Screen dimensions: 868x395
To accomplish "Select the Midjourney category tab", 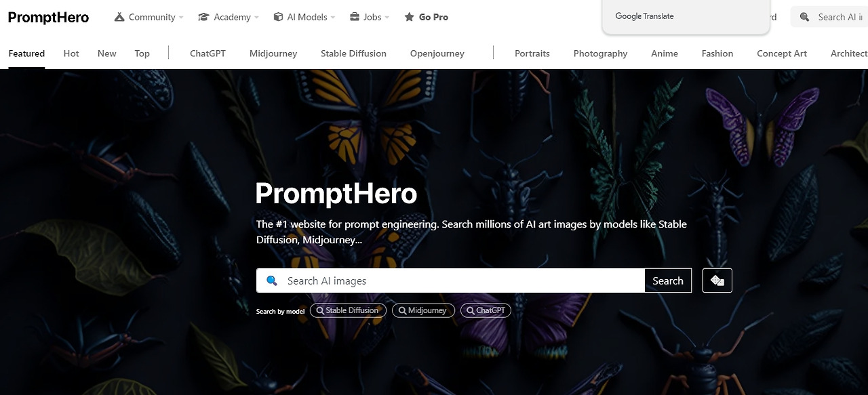I will coord(273,54).
